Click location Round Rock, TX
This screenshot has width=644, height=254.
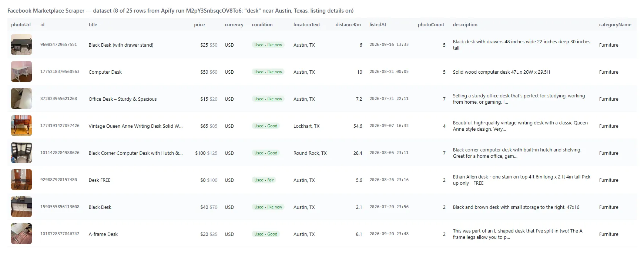(x=310, y=153)
